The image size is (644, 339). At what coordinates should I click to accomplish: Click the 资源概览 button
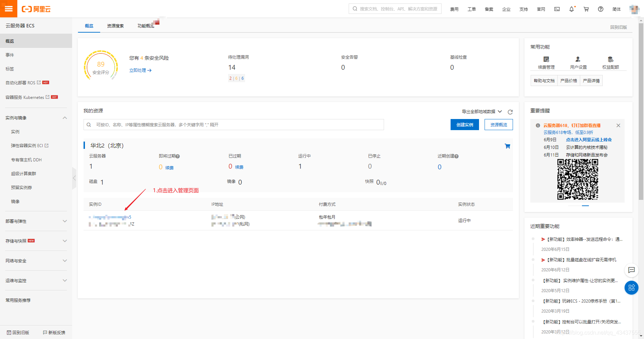[x=499, y=125]
